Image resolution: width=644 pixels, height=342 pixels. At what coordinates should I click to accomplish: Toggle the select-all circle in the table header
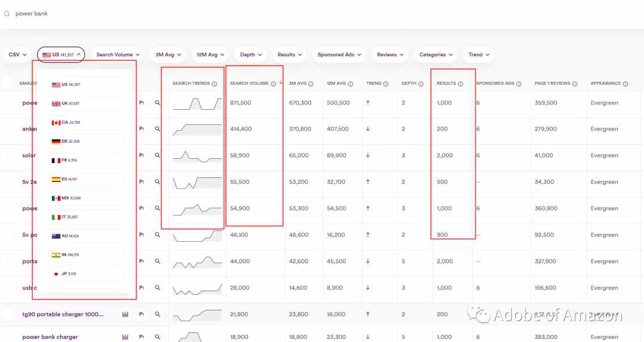(7, 83)
